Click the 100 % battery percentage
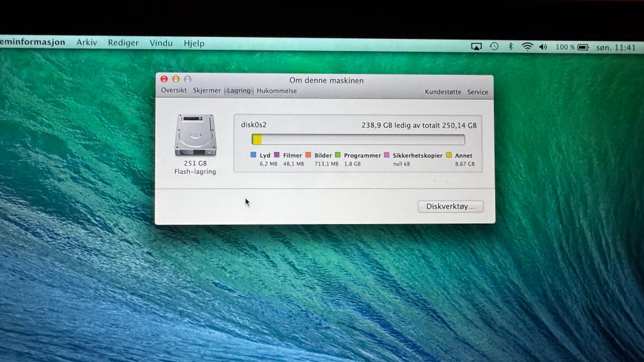Image resolution: width=644 pixels, height=362 pixels. [x=565, y=47]
